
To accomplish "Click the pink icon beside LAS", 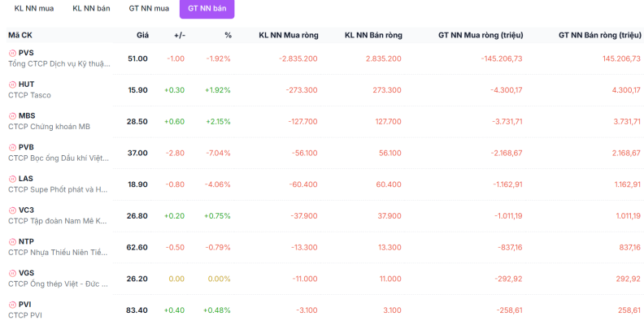I will [12, 179].
